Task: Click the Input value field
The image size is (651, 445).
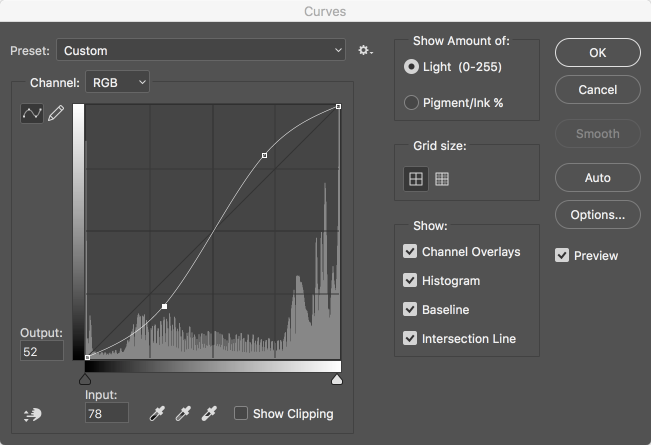Action: [x=107, y=413]
